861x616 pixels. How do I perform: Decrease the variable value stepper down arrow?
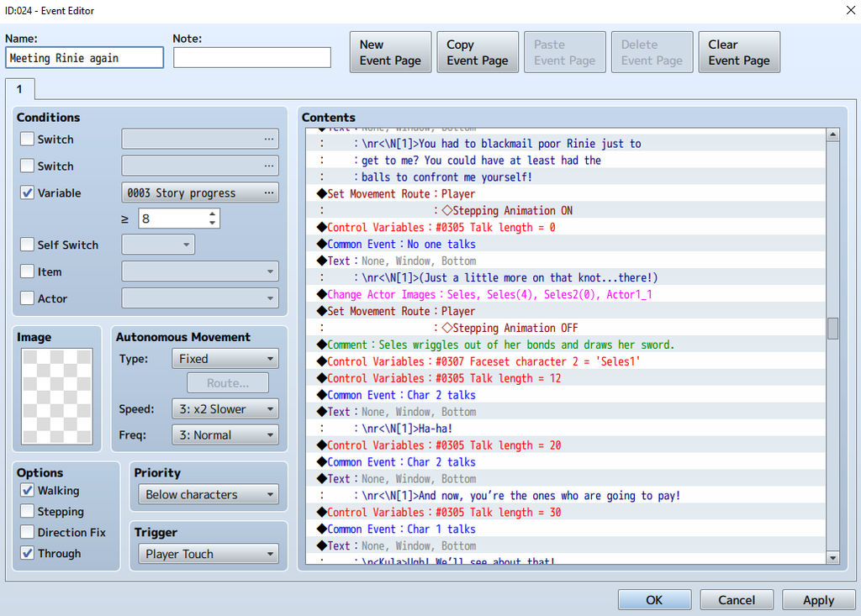[x=212, y=223]
